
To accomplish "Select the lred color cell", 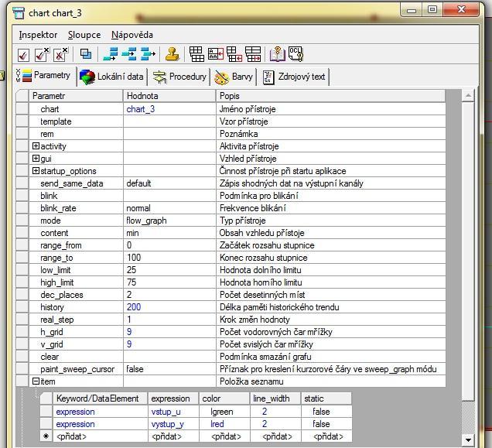I will (x=224, y=424).
